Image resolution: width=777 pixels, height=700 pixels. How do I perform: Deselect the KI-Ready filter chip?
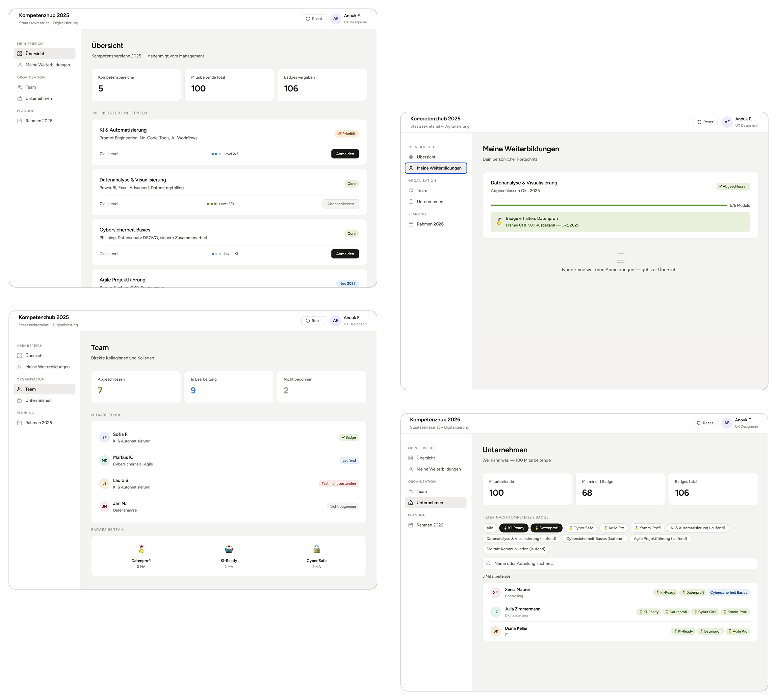(x=514, y=528)
